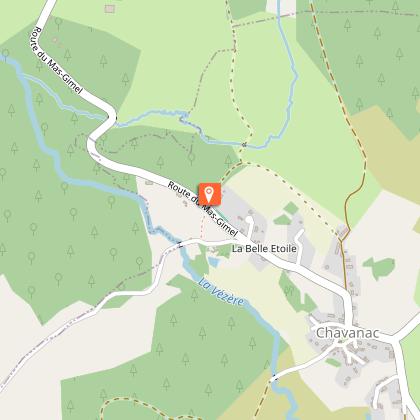Click the upper-left Route du Mas-Gimel label
This screenshot has width=420, height=420.
[57, 60]
